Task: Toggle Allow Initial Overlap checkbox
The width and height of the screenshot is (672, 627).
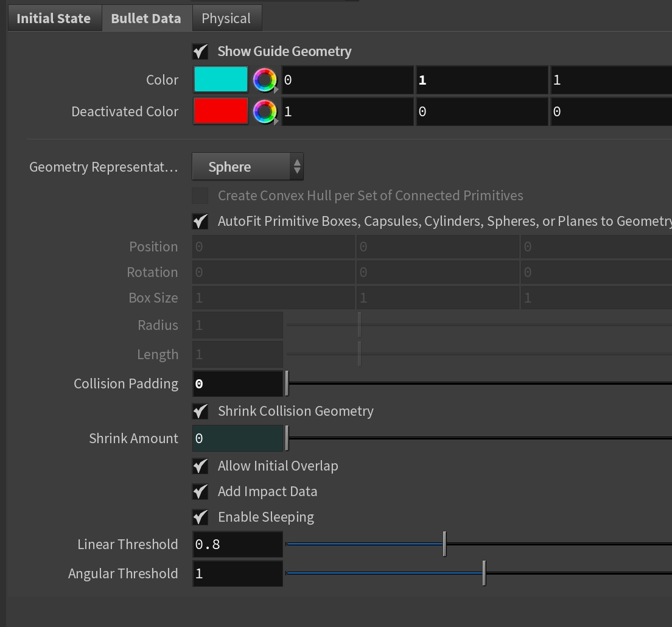Action: coord(200,466)
